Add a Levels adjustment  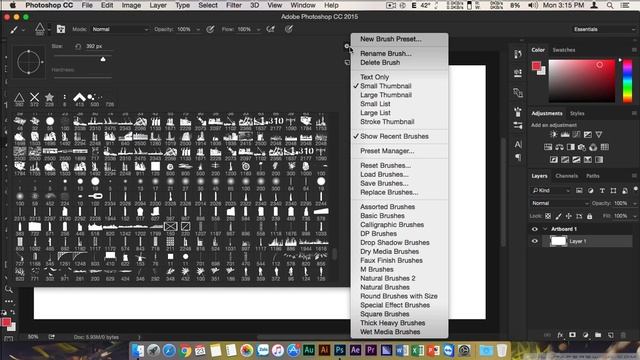click(x=565, y=135)
